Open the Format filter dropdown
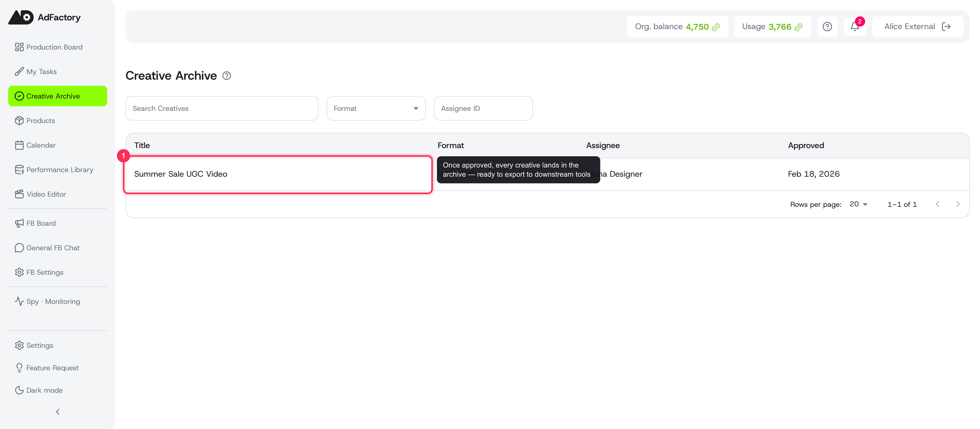This screenshot has height=429, width=980. [376, 109]
